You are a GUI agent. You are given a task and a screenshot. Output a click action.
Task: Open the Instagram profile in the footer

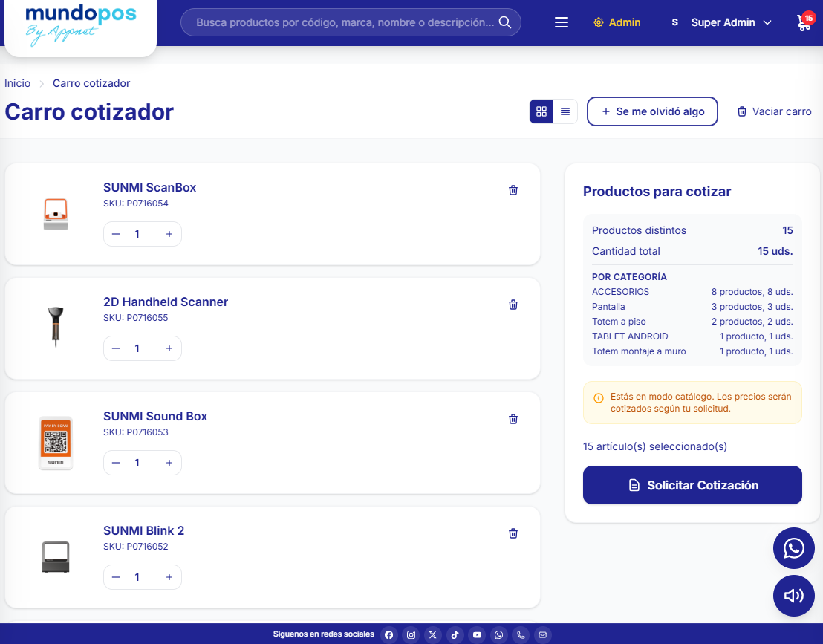pyautogui.click(x=411, y=634)
